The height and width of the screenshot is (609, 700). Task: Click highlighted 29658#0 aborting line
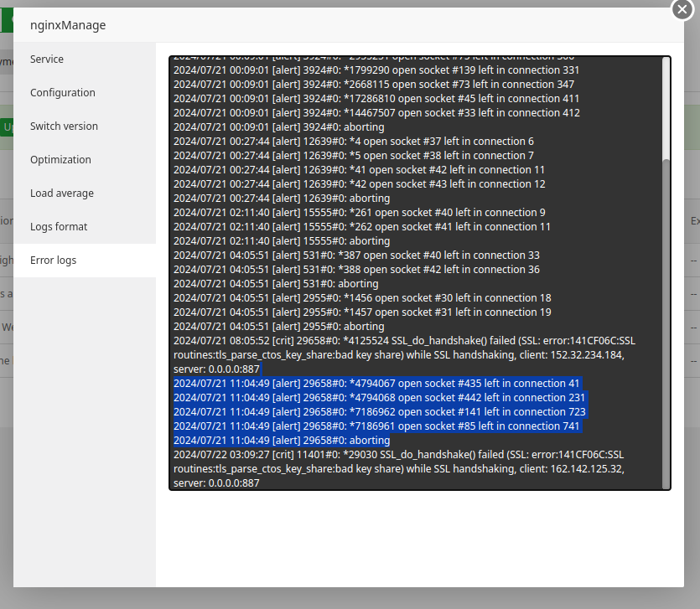282,441
